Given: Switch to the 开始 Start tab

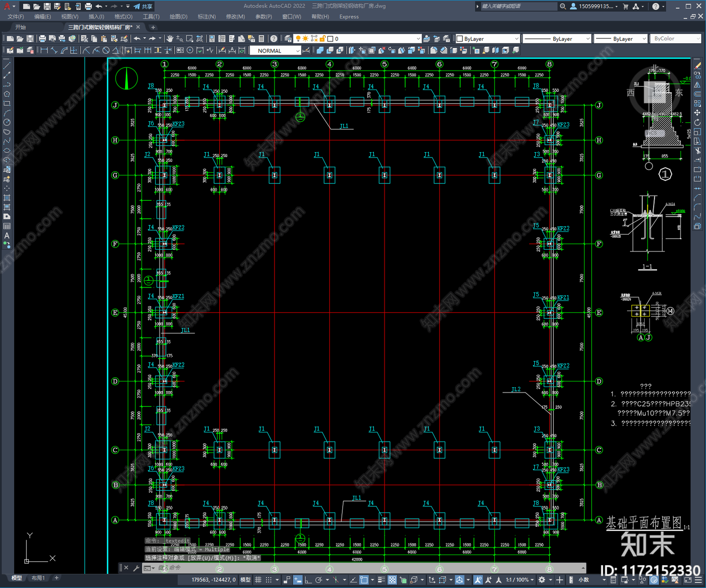Looking at the screenshot, I should pos(21,27).
